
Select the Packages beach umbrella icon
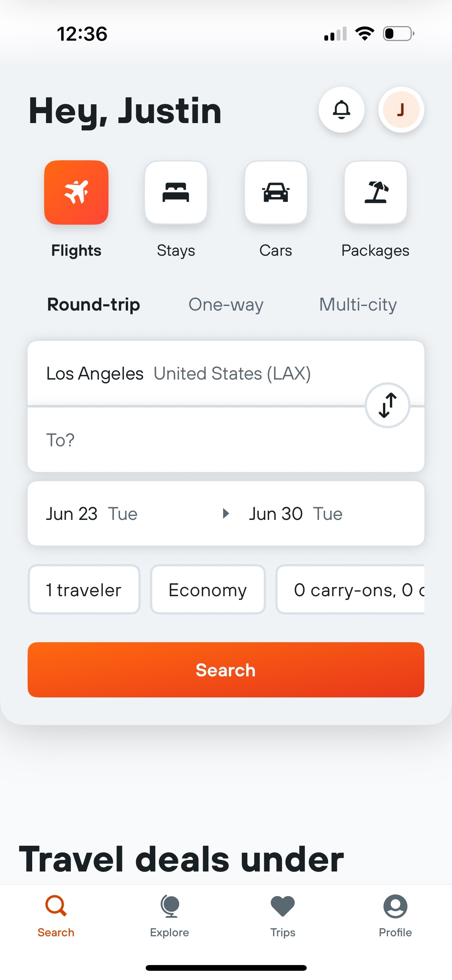[x=376, y=192]
